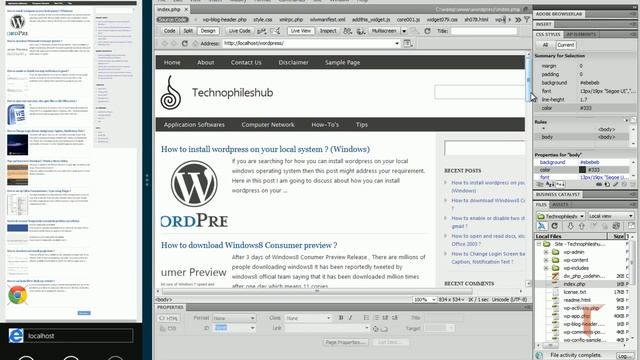Image resolution: width=640 pixels, height=360 pixels.
Task: Click the browser-bar forward arrow
Action: point(174,43)
